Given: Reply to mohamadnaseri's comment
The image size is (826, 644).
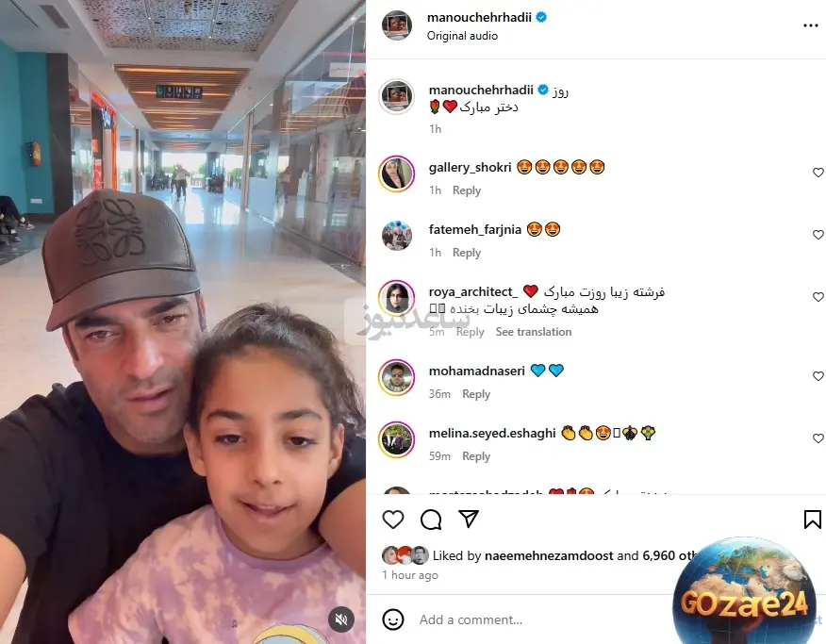Looking at the screenshot, I should point(476,394).
